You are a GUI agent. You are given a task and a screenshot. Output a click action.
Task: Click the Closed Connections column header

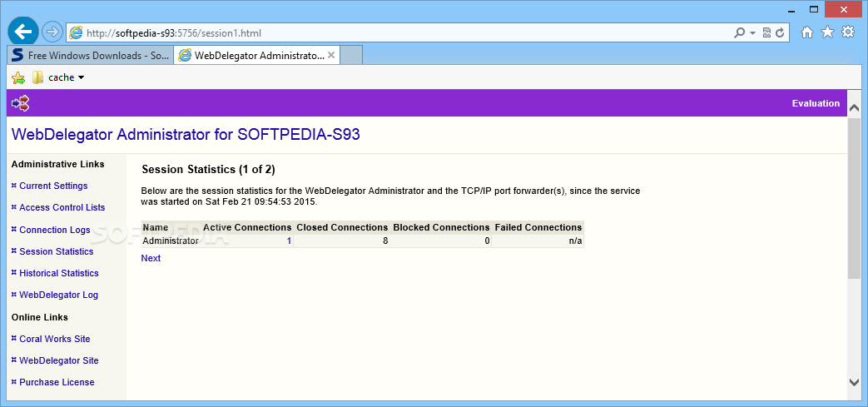[342, 227]
